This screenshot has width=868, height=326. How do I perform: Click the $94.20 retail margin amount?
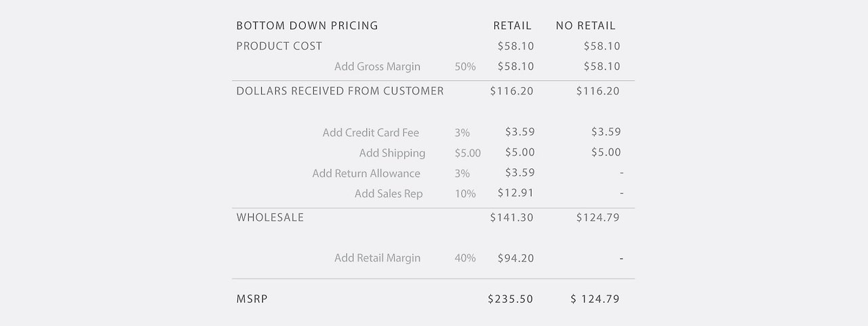tap(515, 258)
